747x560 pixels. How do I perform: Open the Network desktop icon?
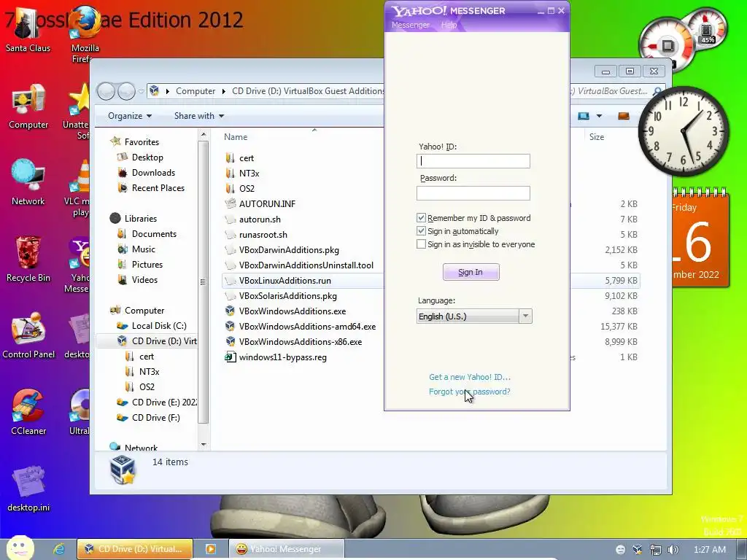pyautogui.click(x=28, y=182)
